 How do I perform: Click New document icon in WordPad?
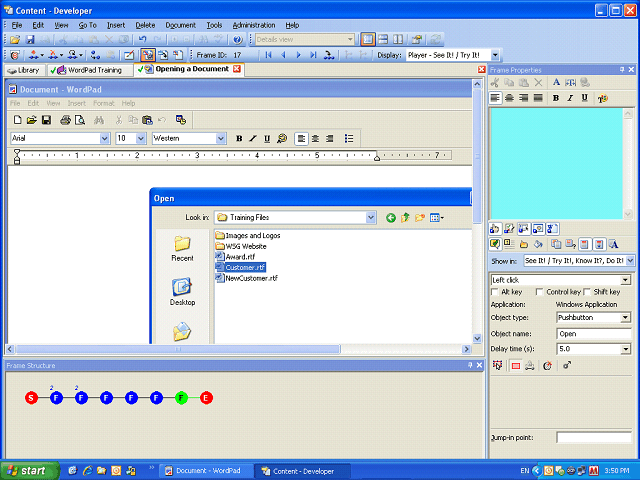pyautogui.click(x=18, y=120)
